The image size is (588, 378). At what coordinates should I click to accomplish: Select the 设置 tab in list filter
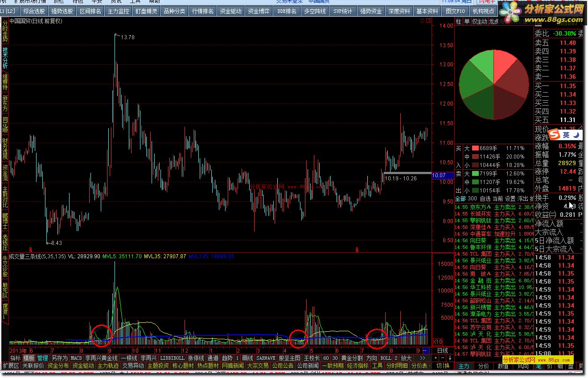coord(510,199)
